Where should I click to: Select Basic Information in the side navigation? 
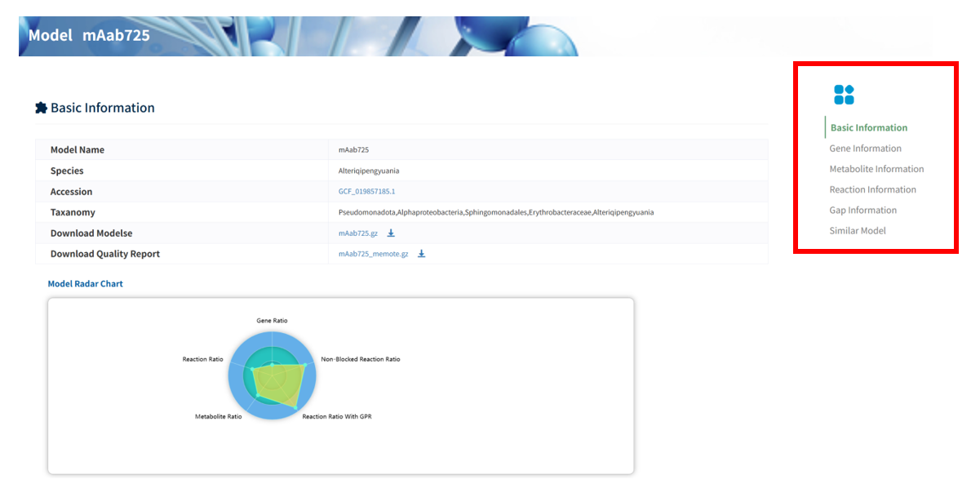[868, 128]
